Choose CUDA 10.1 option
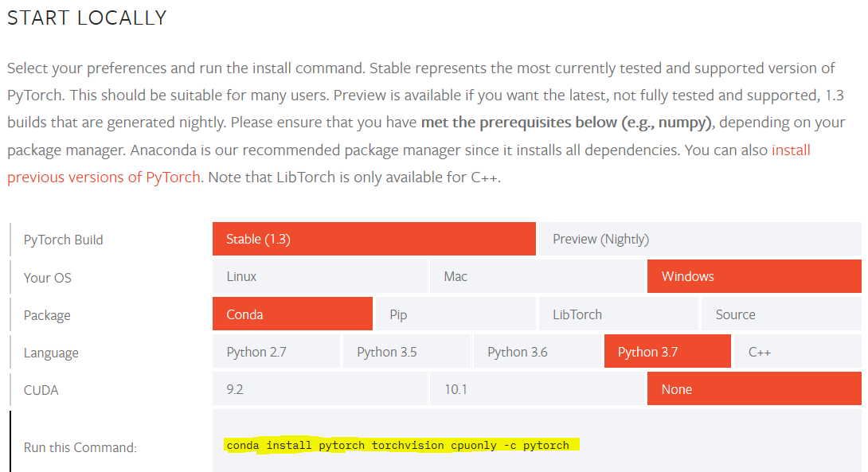Screen dimensions: 868x472 point(536,389)
